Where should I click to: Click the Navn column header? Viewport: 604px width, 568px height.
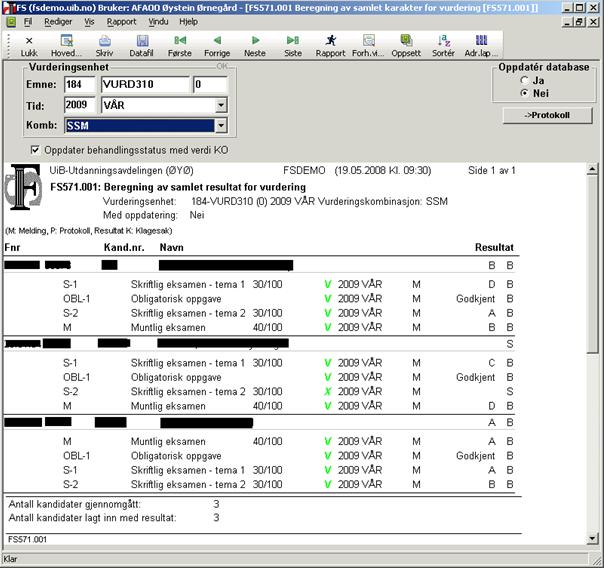(171, 247)
